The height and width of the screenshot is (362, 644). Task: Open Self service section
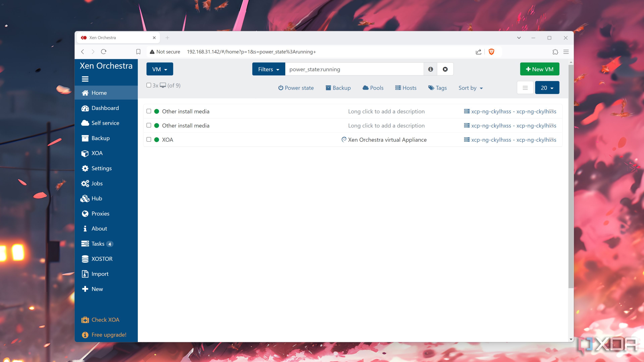tap(106, 123)
